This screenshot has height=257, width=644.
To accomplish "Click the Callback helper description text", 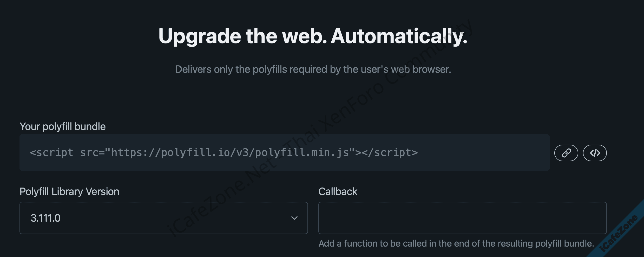I will (x=456, y=243).
